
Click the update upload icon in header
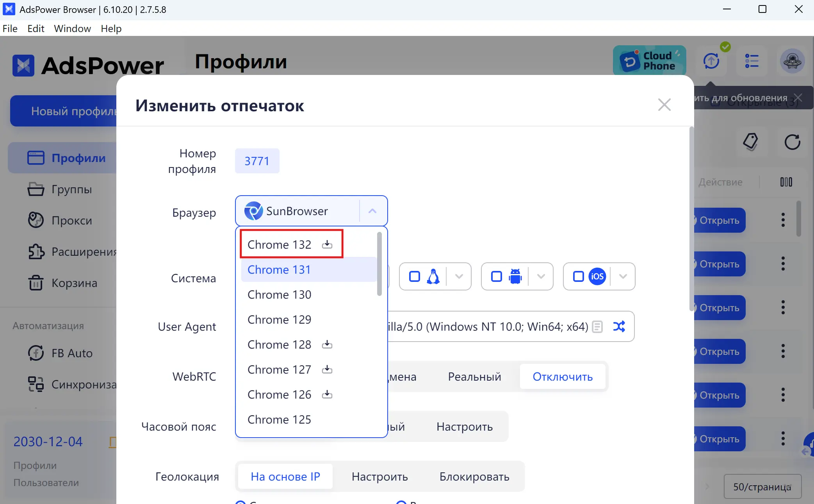[711, 61]
